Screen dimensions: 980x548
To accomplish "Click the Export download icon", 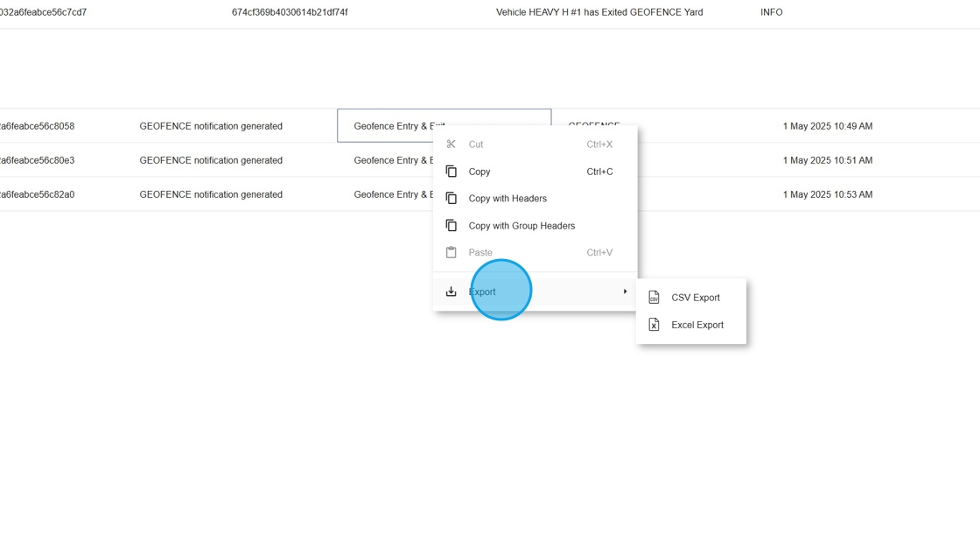I will pyautogui.click(x=451, y=292).
